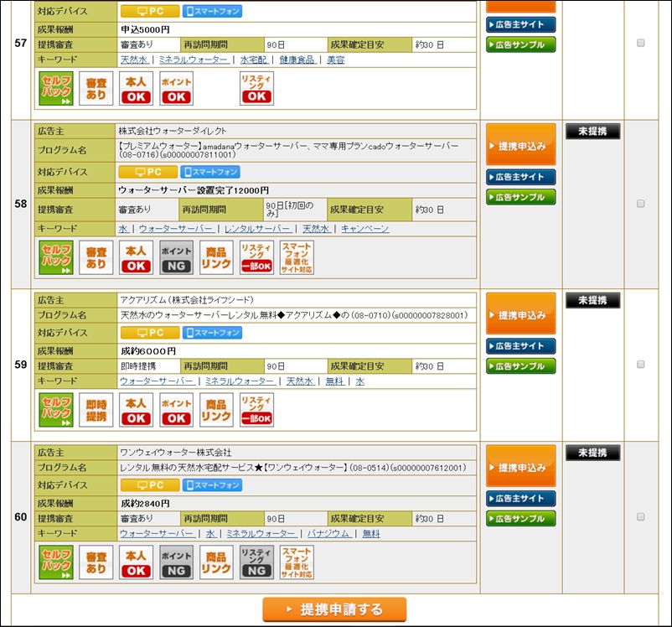Click the セルフバック icon in row 57

[x=55, y=88]
